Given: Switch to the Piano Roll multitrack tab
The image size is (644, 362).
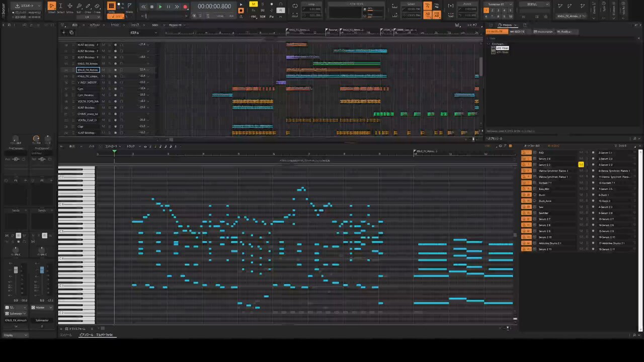Looking at the screenshot, I should [x=96, y=335].
